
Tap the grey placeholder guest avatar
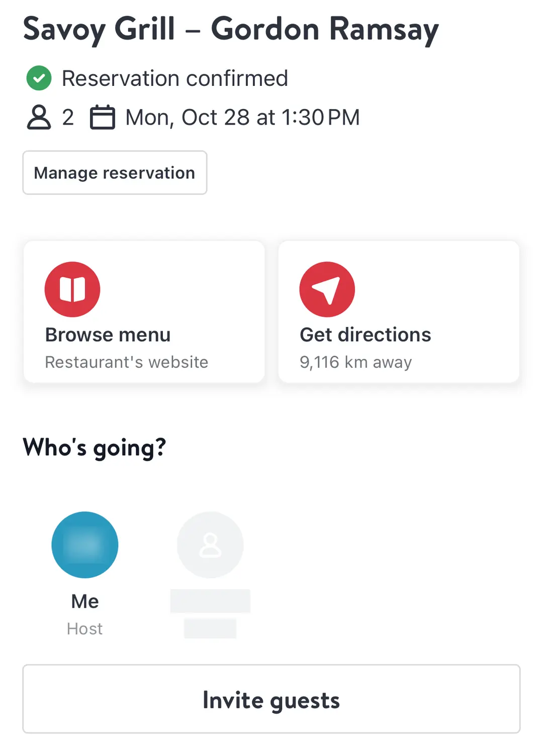tap(210, 545)
